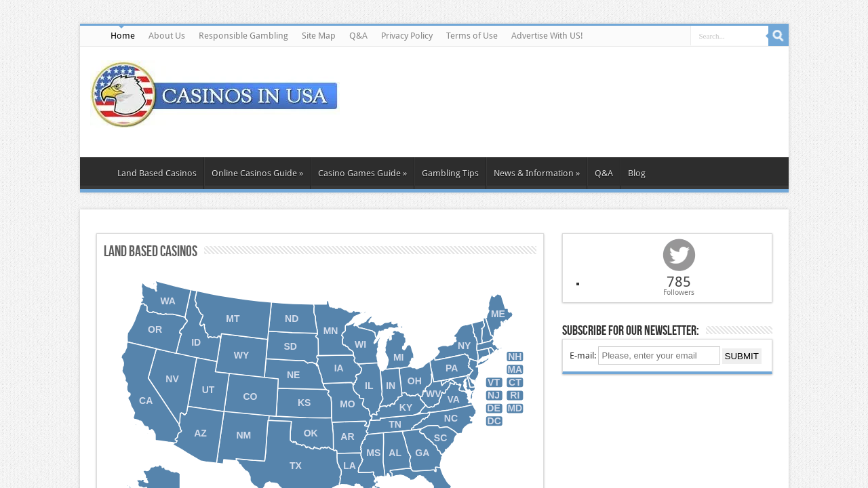Expand Casino Games Guide menu
The image size is (868, 488).
point(362,174)
